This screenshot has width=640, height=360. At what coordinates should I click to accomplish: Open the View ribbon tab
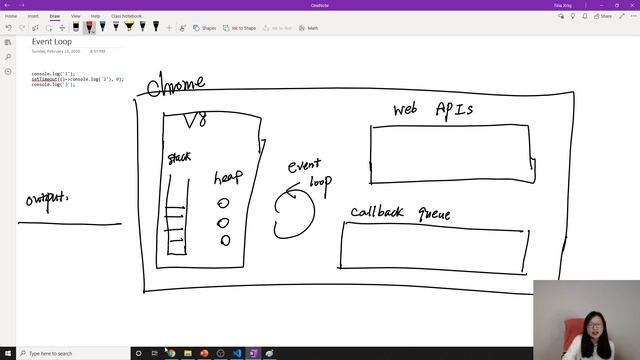[76, 16]
